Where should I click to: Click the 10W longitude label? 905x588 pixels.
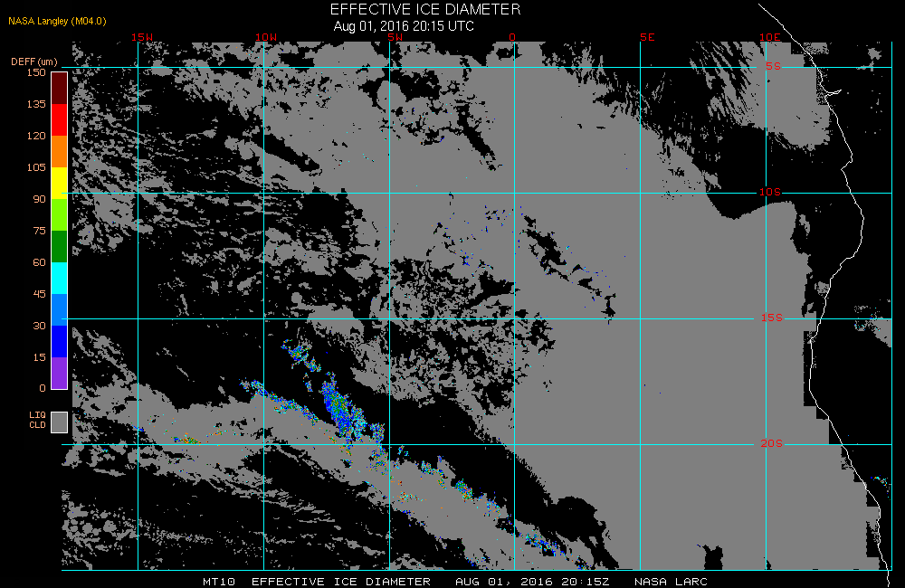tap(266, 37)
